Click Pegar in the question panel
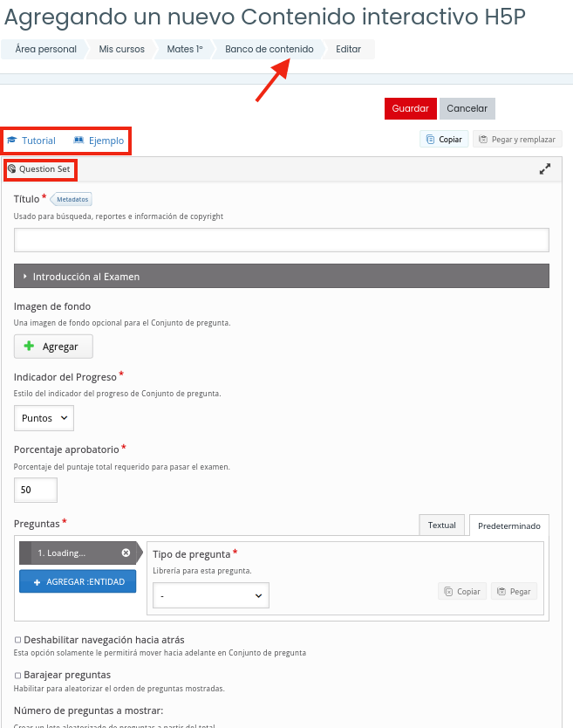Viewport: 573px width, 728px height. tap(514, 592)
